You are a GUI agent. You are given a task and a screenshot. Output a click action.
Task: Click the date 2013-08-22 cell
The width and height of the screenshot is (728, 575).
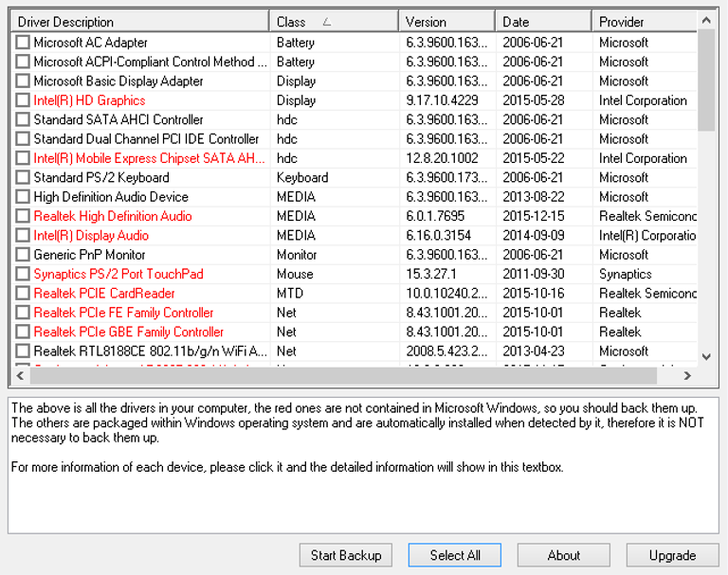[x=534, y=197]
